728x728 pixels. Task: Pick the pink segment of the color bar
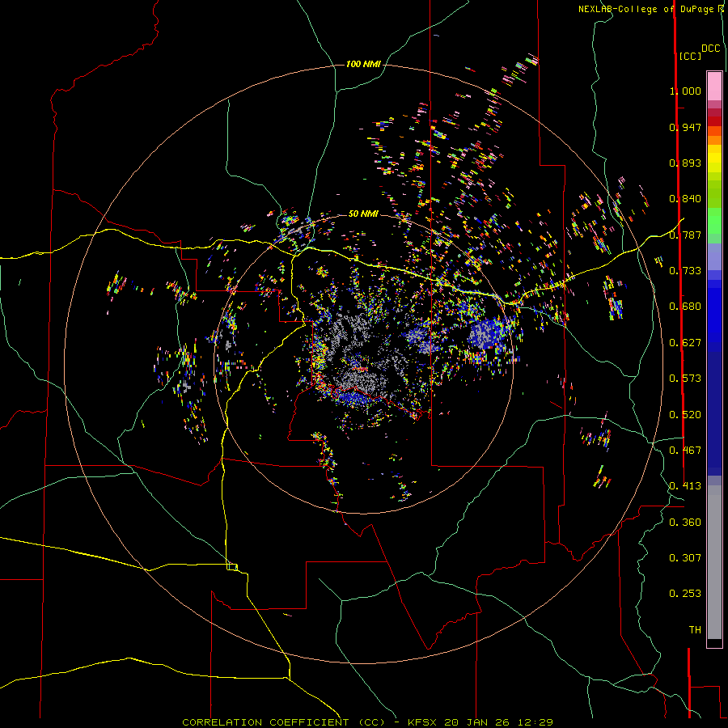[x=714, y=87]
